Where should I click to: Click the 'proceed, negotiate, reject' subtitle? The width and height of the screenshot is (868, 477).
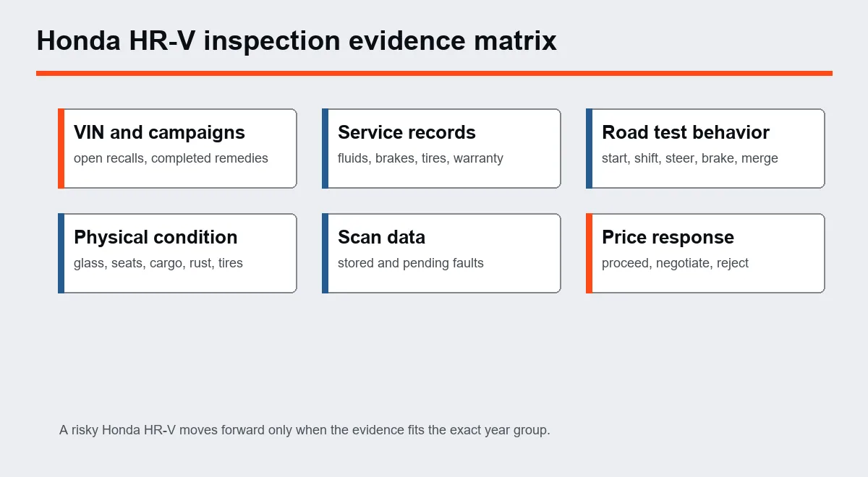coord(675,263)
